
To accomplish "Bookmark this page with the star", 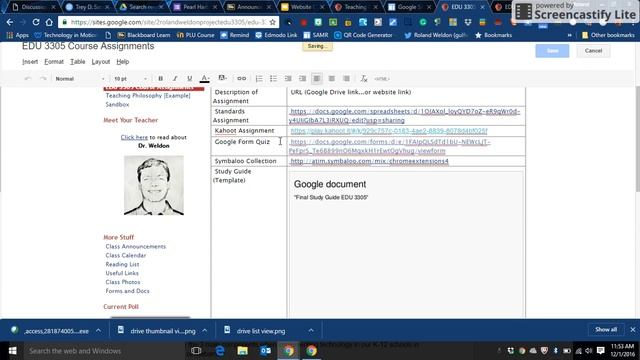I will click(273, 22).
